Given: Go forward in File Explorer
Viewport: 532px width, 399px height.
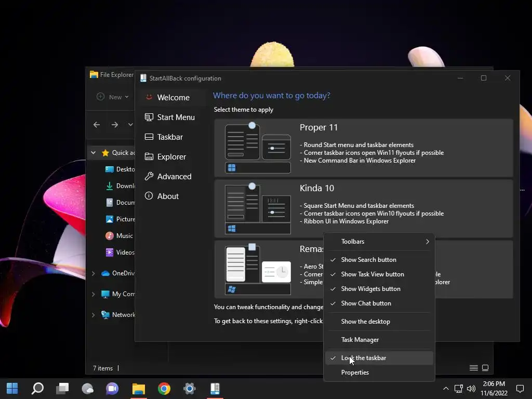Looking at the screenshot, I should click(115, 125).
